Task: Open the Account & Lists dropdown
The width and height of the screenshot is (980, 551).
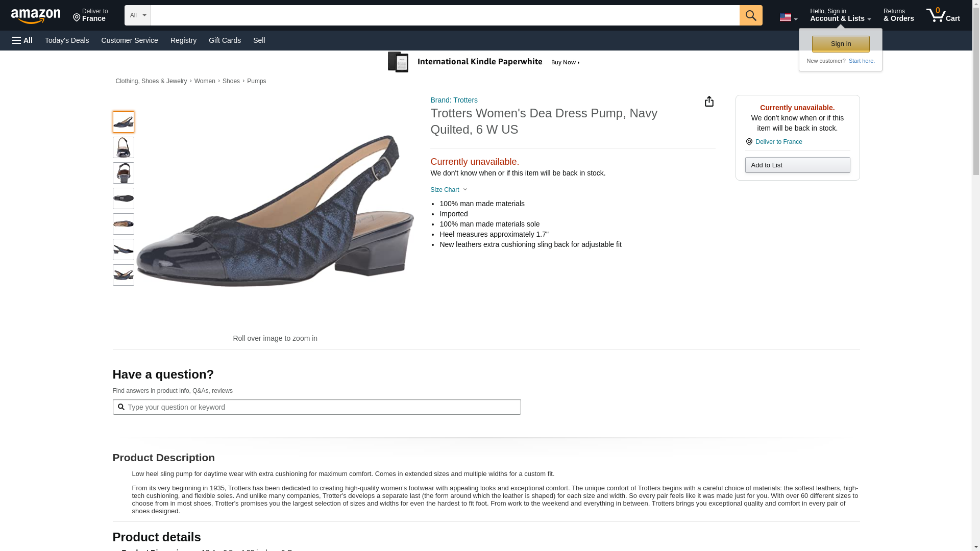Action: [x=840, y=15]
